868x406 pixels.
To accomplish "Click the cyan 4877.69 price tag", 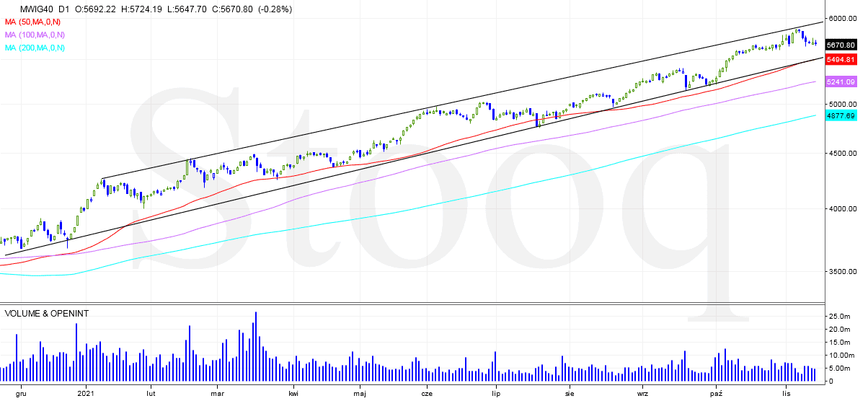I will tap(841, 115).
